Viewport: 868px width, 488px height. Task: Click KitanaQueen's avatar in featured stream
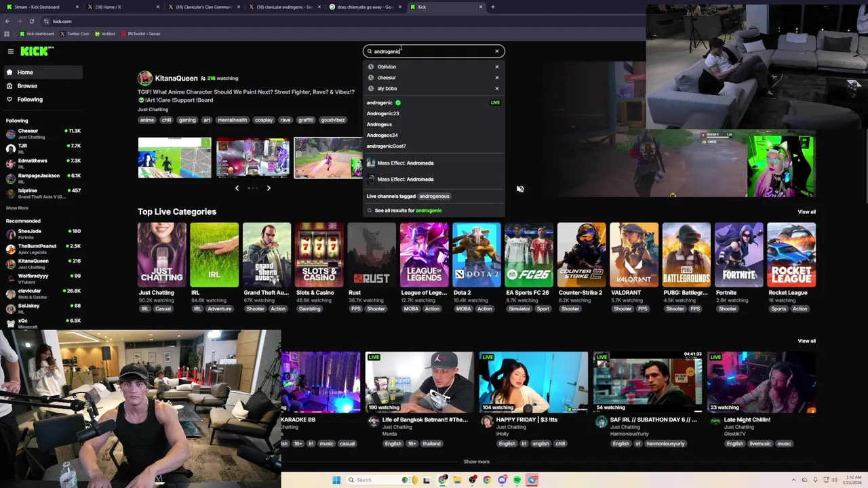click(x=144, y=78)
